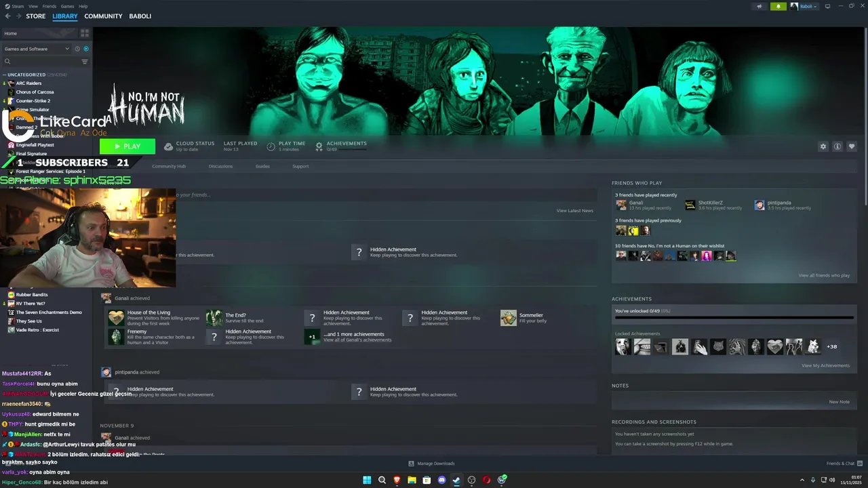Open the Help menu
The width and height of the screenshot is (868, 488).
83,6
